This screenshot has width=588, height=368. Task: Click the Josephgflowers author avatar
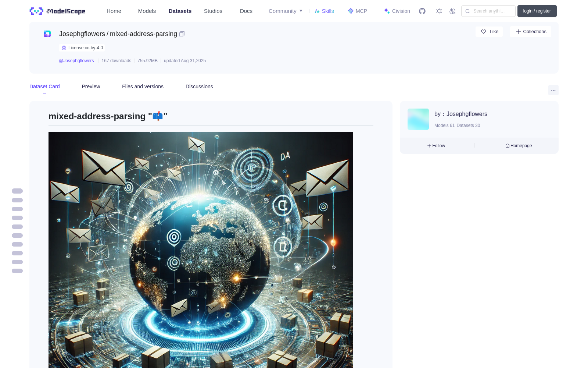(418, 119)
